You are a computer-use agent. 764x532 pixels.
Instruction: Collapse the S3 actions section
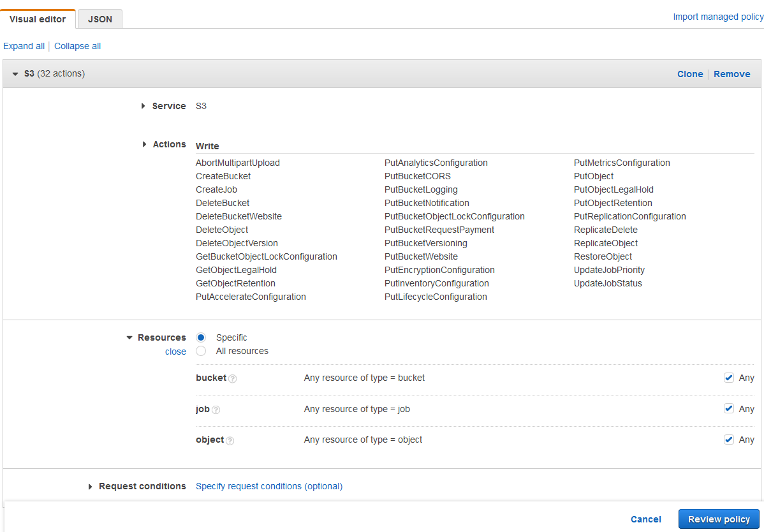point(15,73)
